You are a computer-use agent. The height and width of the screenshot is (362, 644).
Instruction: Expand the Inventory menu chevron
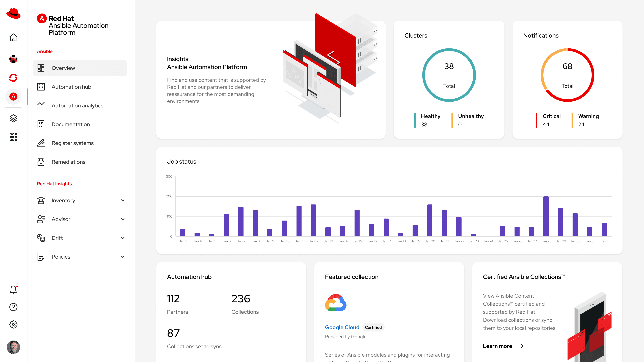pos(123,200)
